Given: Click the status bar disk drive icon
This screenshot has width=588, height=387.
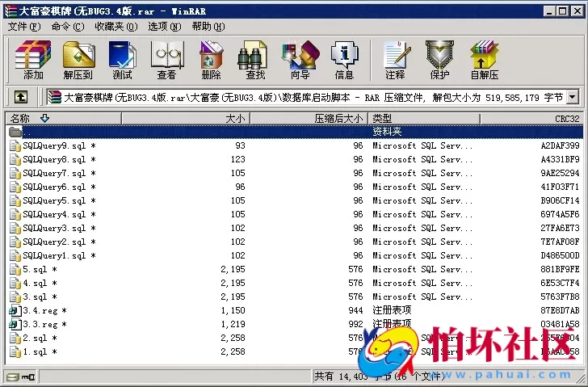Looking at the screenshot, I should coord(12,376).
